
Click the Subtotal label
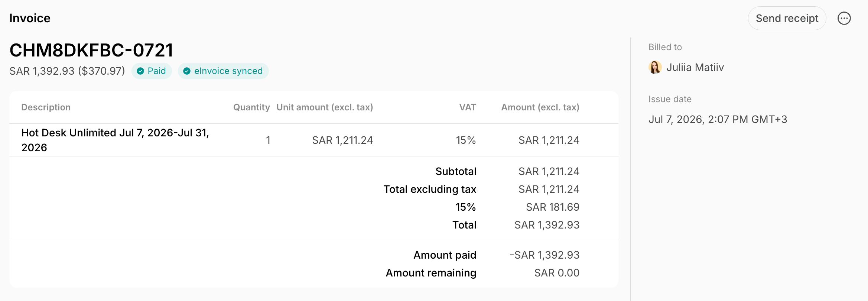tap(456, 171)
